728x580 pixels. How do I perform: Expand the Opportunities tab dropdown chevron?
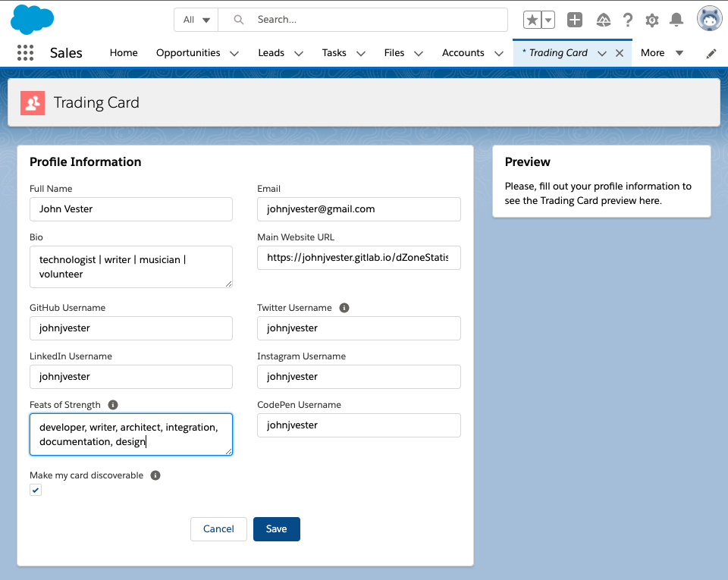(x=234, y=53)
